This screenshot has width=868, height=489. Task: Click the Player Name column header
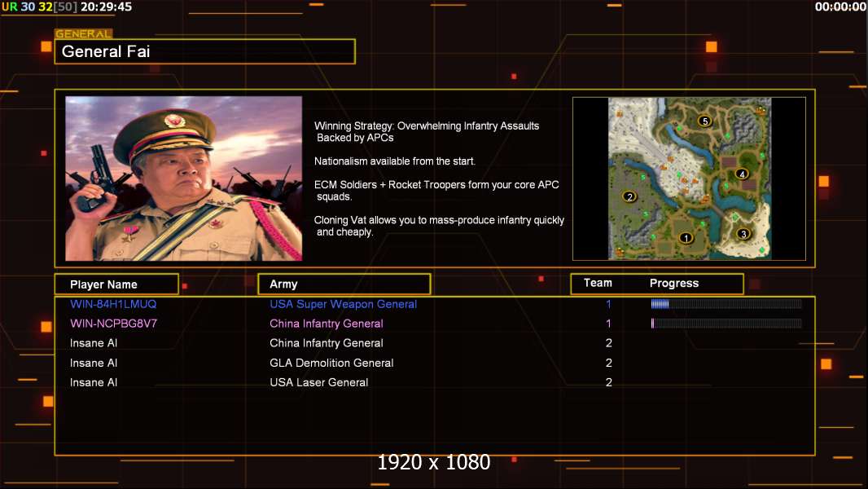(116, 284)
